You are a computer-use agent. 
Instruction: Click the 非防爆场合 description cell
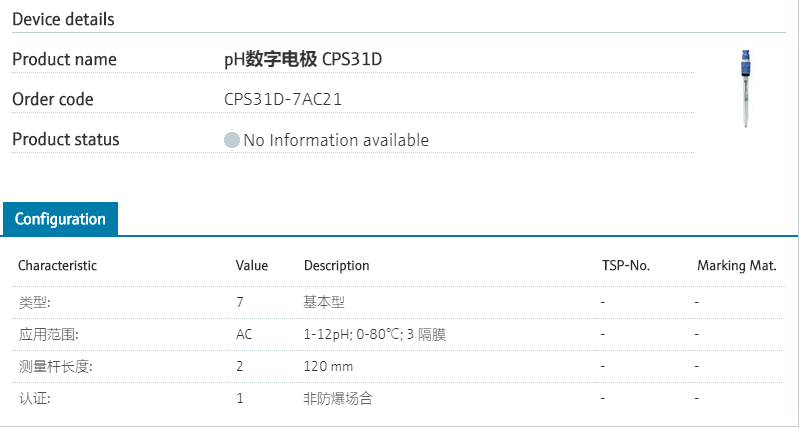point(337,398)
